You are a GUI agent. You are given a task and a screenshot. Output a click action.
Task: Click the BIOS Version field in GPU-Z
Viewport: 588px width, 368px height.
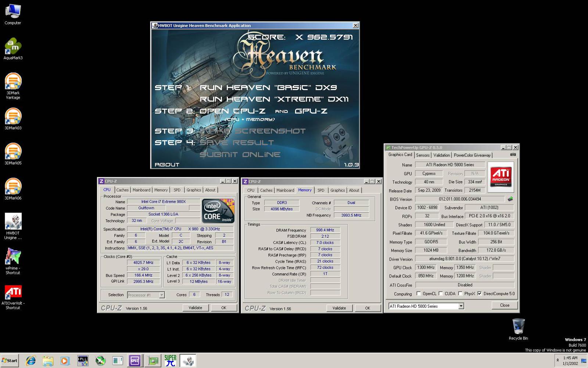[460, 199]
